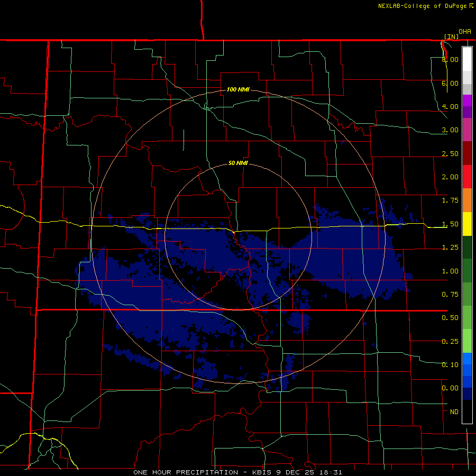Click the KBIS radar station identifier
Viewport: 476px width, 476px height.
[x=261, y=472]
